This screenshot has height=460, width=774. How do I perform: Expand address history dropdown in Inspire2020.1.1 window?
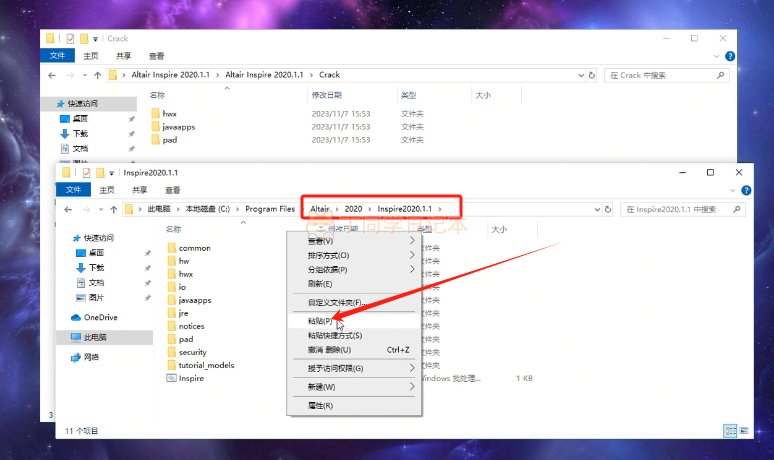point(597,209)
